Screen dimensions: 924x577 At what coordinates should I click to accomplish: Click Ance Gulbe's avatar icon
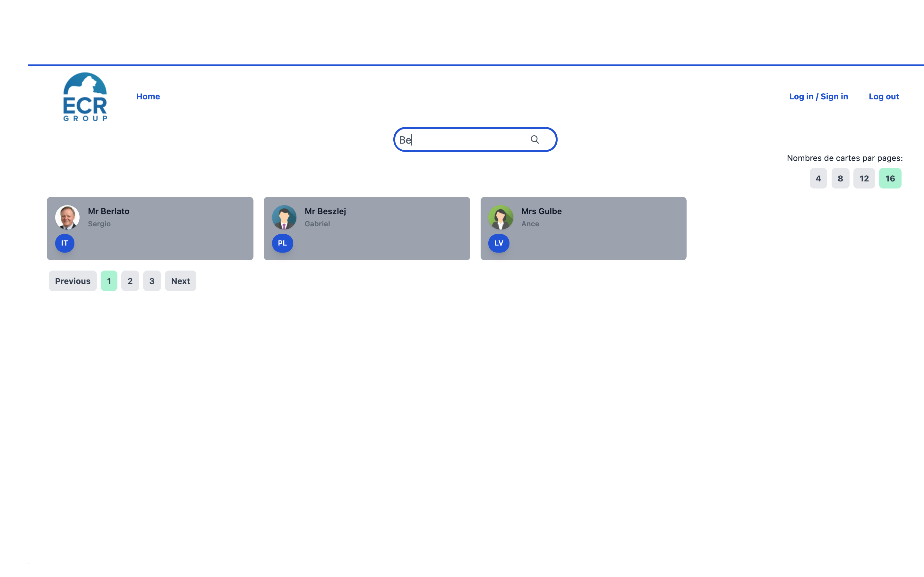tap(501, 217)
